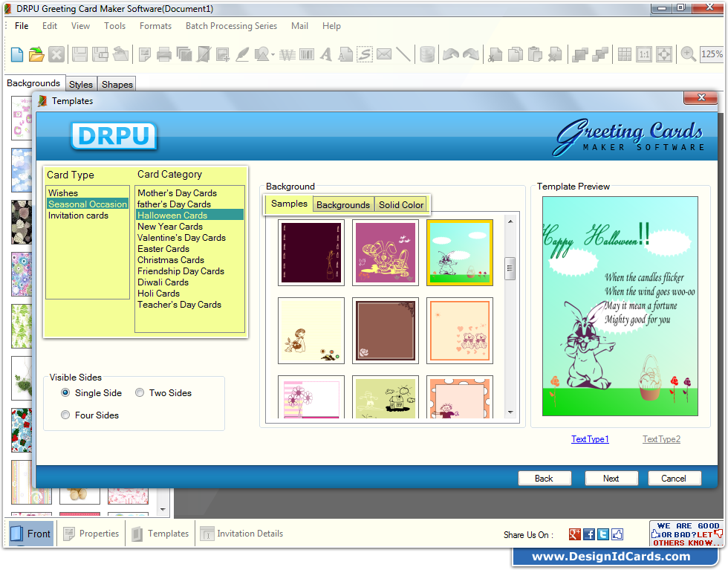Open the Formats menu

[x=155, y=26]
